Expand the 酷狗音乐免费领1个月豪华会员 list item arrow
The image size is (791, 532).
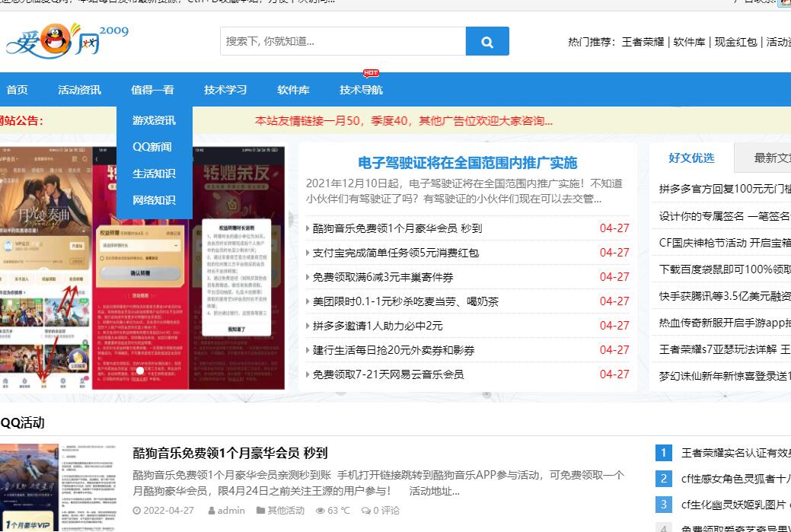click(308, 228)
